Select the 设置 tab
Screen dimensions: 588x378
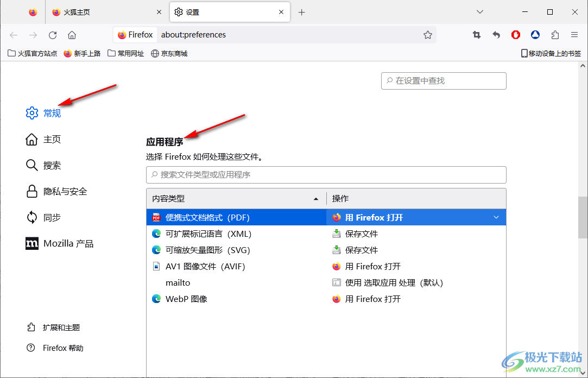[x=230, y=12]
